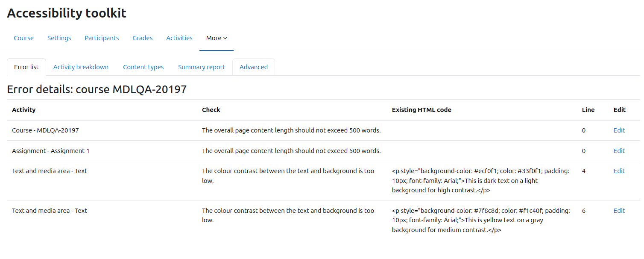
Task: Open the Advanced tab
Action: click(x=254, y=67)
